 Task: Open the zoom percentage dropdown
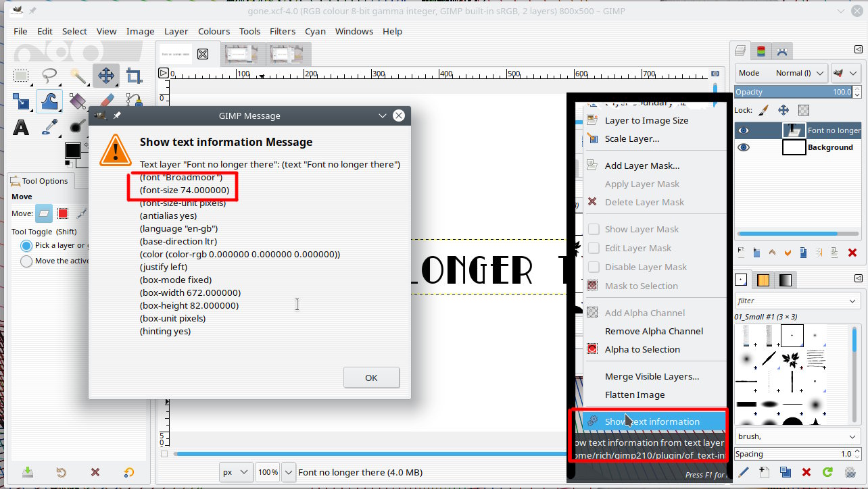288,472
